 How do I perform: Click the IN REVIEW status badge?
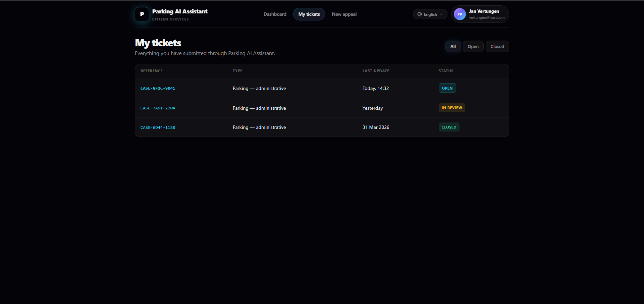pos(451,108)
